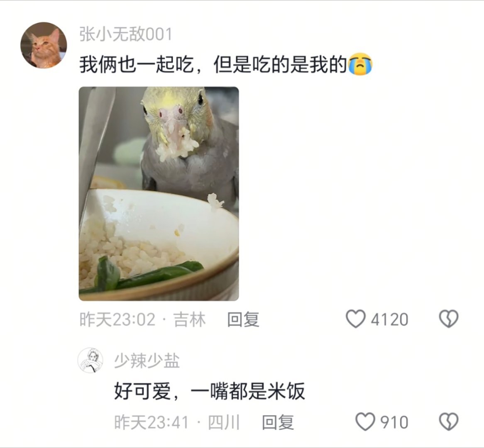Open the orange cat avatar profile
This screenshot has height=448, width=484.
click(44, 45)
